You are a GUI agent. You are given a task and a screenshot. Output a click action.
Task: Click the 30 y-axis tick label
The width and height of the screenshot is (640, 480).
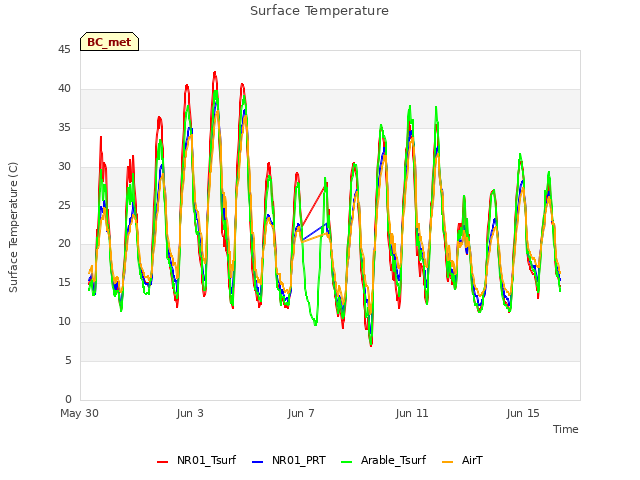pyautogui.click(x=64, y=167)
